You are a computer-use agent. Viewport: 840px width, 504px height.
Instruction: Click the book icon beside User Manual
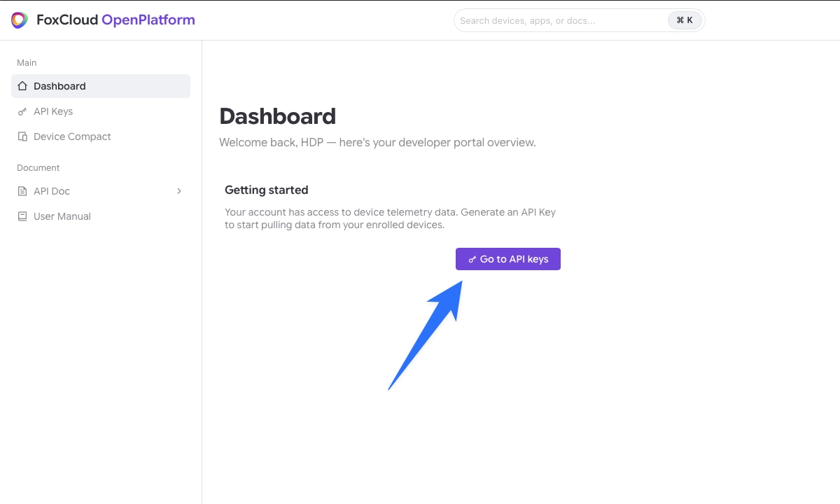[22, 216]
